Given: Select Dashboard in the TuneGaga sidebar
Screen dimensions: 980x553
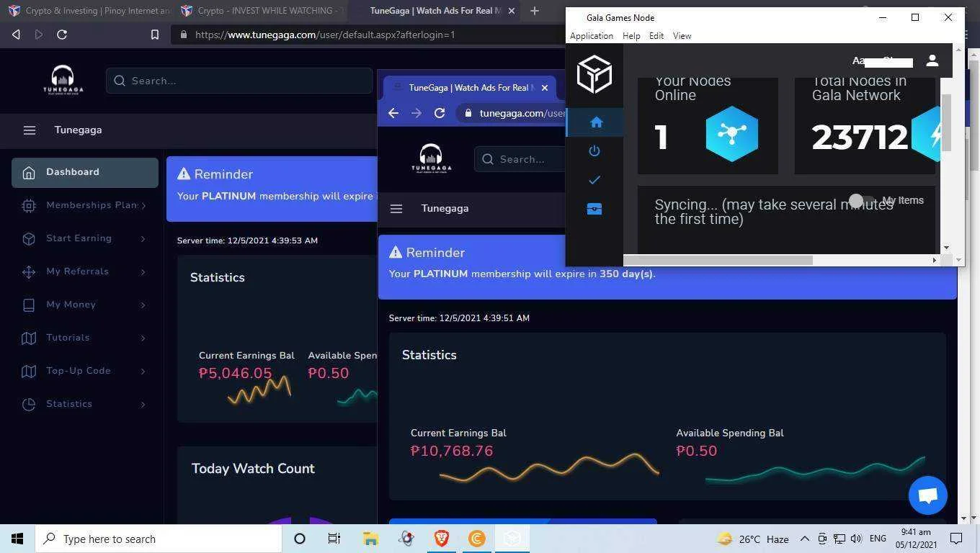Looking at the screenshot, I should coord(85,172).
